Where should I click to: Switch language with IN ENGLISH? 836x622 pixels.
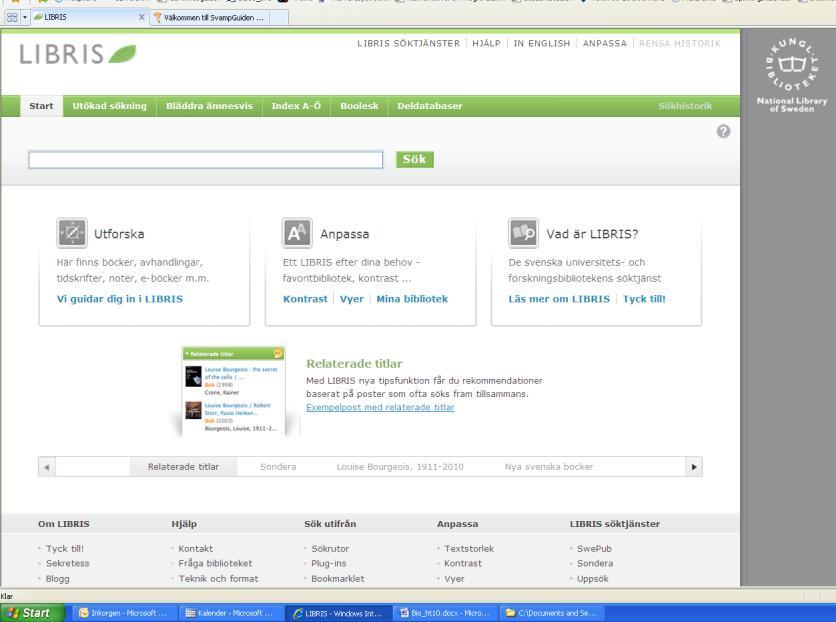tap(542, 44)
